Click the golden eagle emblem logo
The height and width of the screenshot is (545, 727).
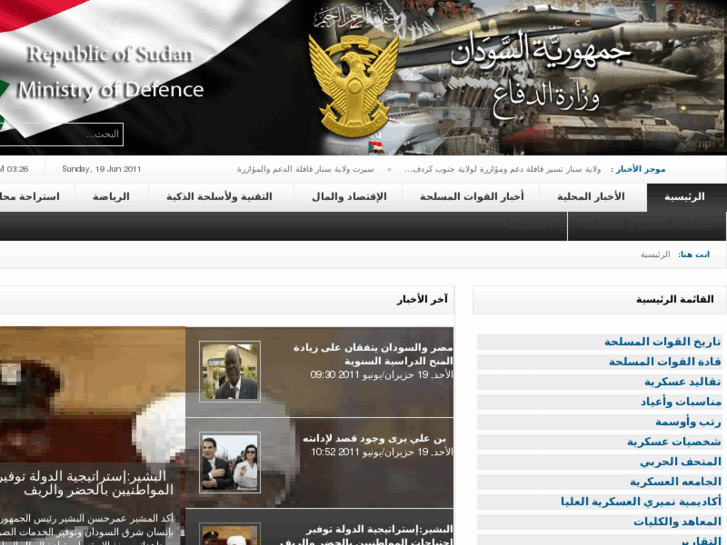(x=354, y=86)
